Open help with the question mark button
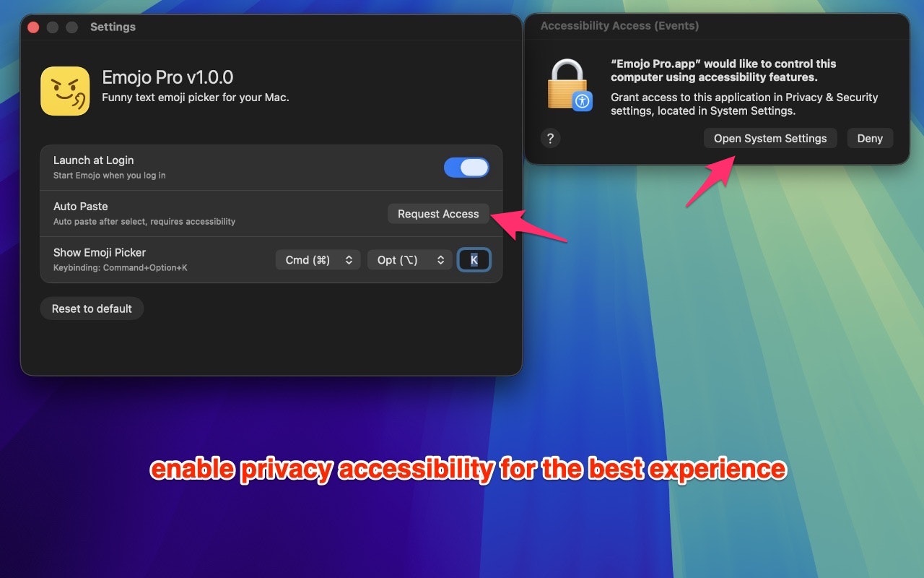The width and height of the screenshot is (924, 578). (550, 138)
